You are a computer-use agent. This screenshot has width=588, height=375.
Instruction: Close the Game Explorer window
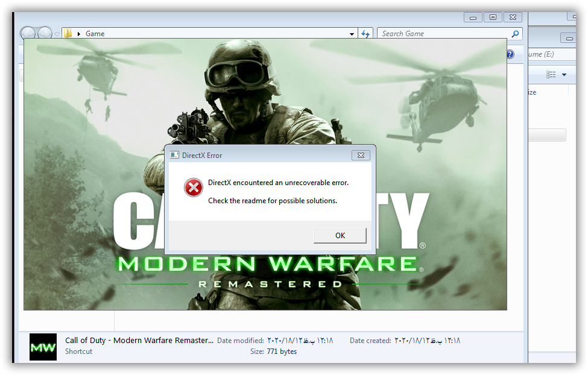coord(513,17)
